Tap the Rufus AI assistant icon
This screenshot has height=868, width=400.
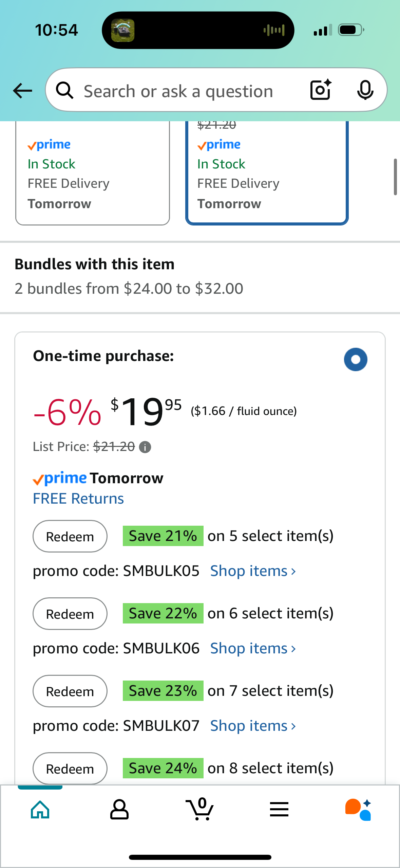[x=358, y=810]
